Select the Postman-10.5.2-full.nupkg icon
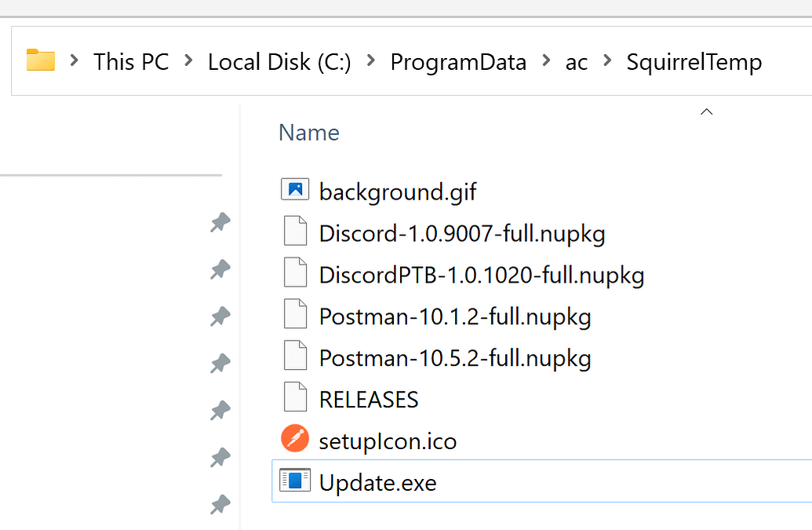 [x=295, y=356]
